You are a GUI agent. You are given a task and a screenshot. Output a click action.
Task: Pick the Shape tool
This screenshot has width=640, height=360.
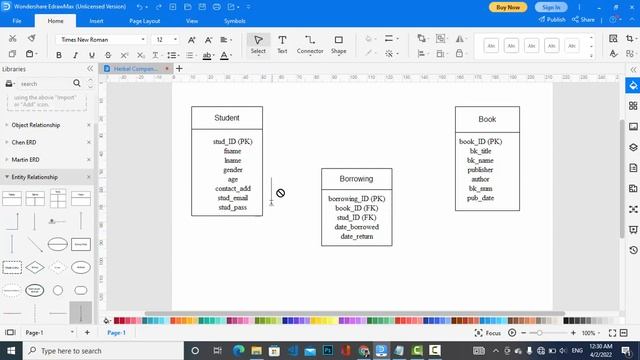[x=338, y=44]
